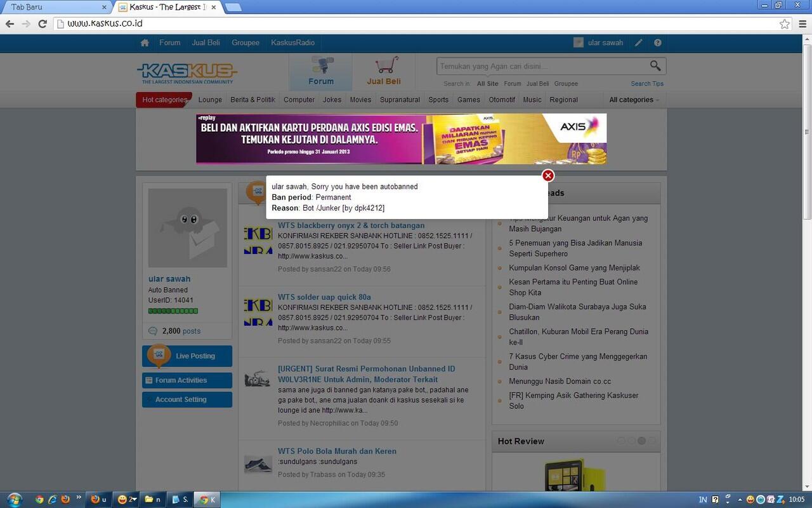Expand quick launch overflow chevron

pos(79,497)
